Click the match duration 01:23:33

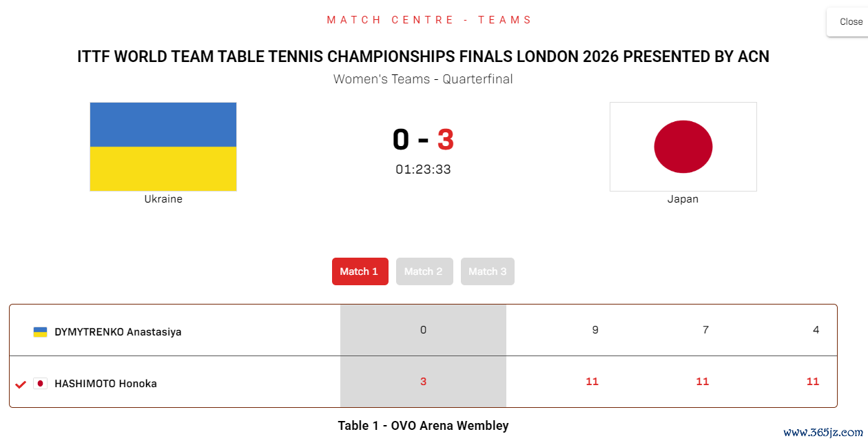423,169
